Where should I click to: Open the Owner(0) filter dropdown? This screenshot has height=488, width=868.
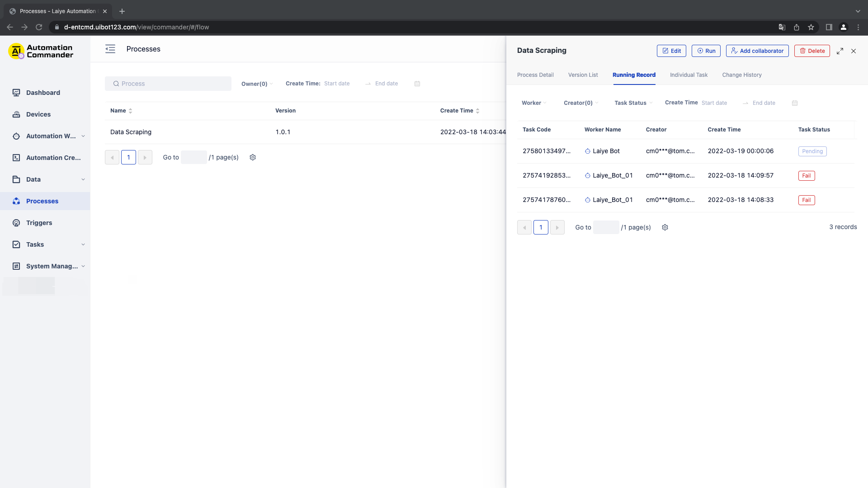click(x=257, y=84)
